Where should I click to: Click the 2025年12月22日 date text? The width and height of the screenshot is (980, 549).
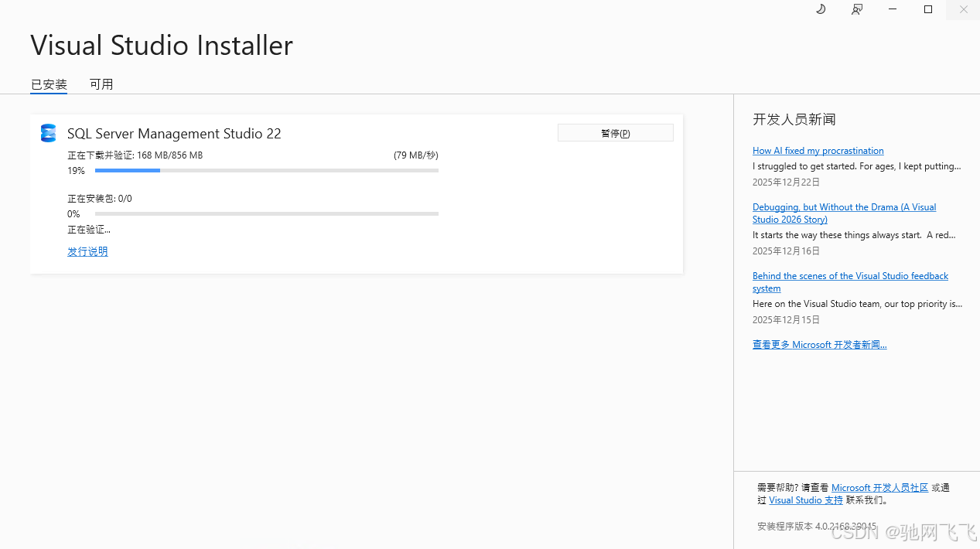point(786,182)
